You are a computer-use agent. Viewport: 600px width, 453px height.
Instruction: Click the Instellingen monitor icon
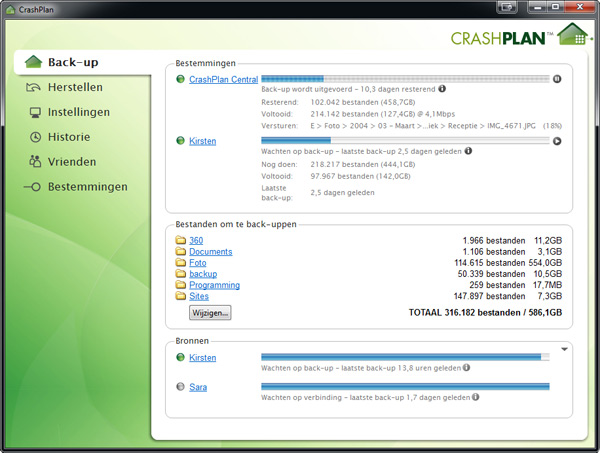tap(35, 112)
